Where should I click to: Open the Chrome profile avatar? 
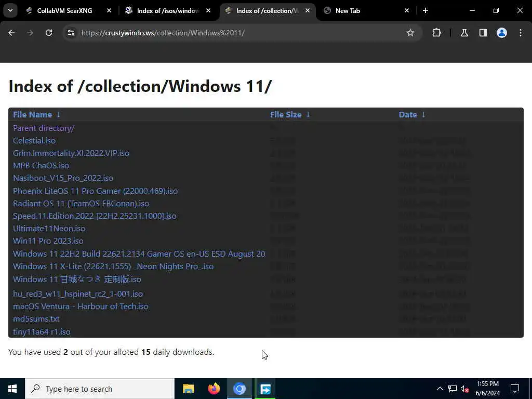coord(501,33)
